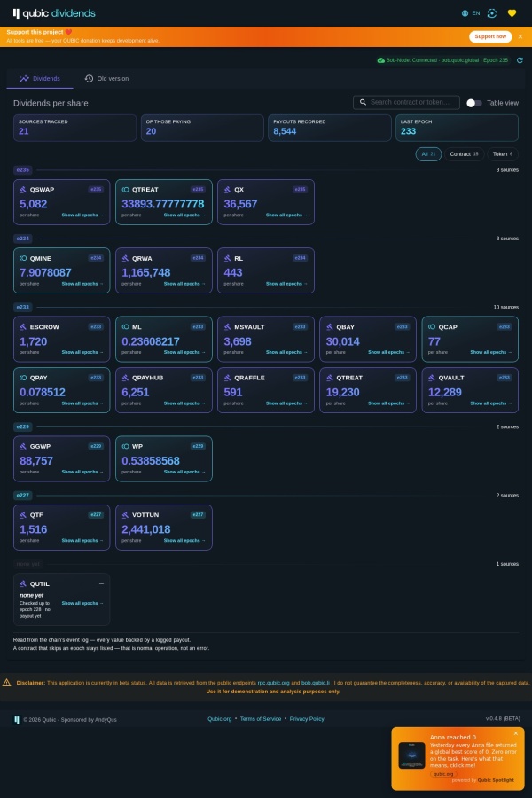The image size is (532, 798).
Task: Click the Support now button
Action: click(x=490, y=36)
